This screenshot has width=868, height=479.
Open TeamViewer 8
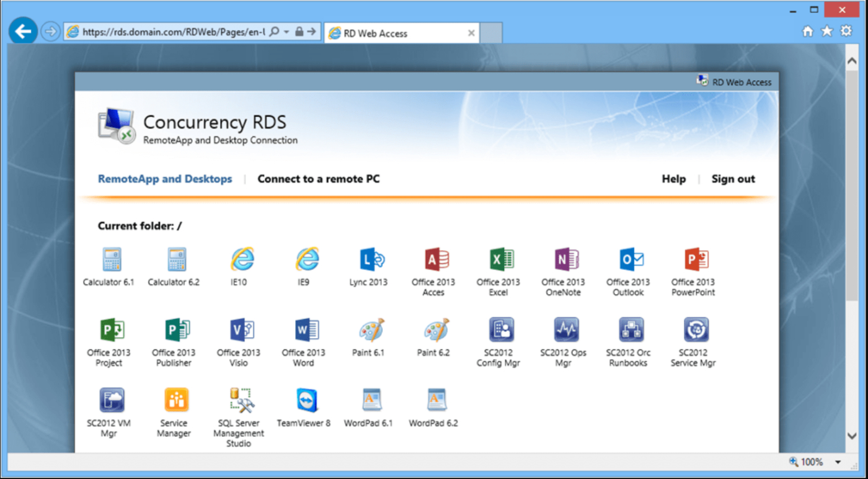coord(303,400)
